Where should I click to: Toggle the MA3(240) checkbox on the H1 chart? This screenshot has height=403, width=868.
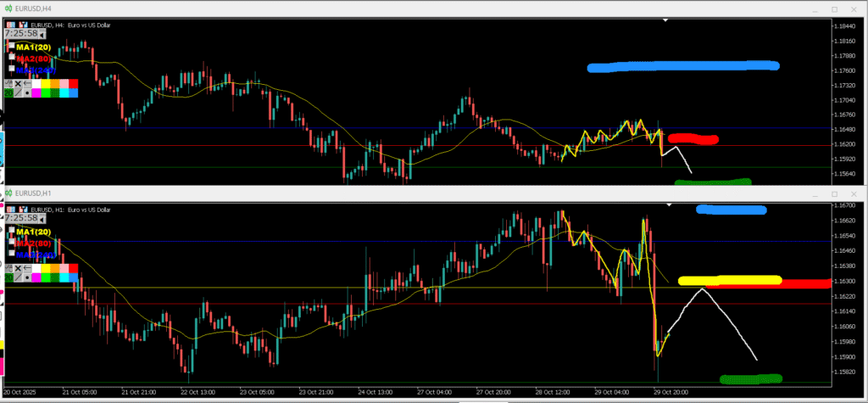coord(12,253)
